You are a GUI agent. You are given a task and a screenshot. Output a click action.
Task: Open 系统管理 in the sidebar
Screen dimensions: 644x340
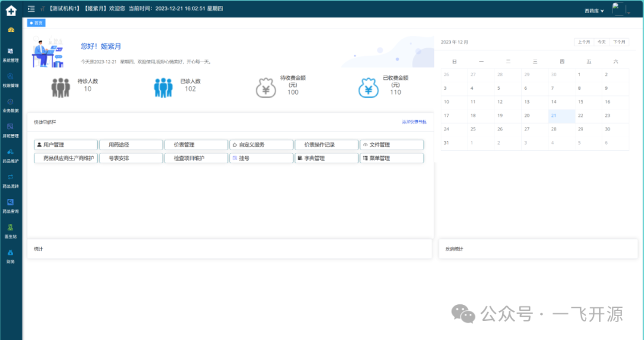11,55
